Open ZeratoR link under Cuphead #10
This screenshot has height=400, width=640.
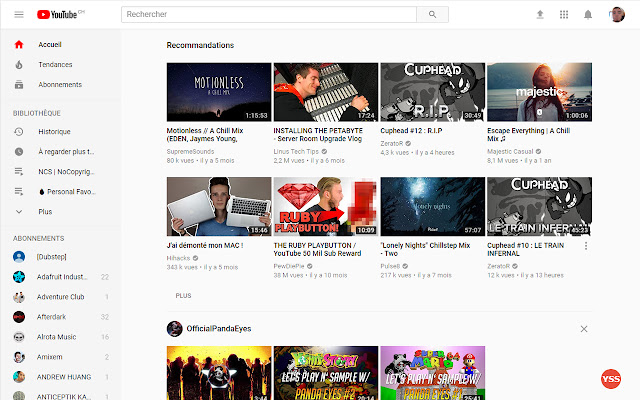498,266
